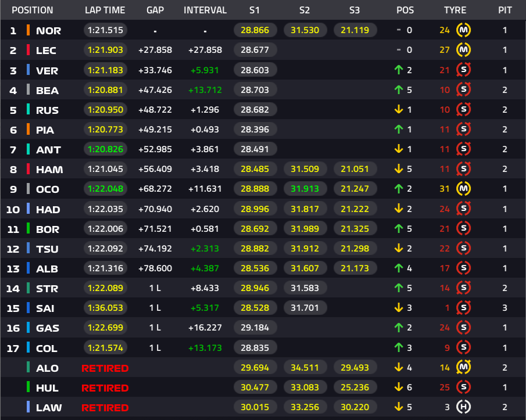This screenshot has height=420, width=526.
Task: Click the GAP column header
Action: pos(155,10)
